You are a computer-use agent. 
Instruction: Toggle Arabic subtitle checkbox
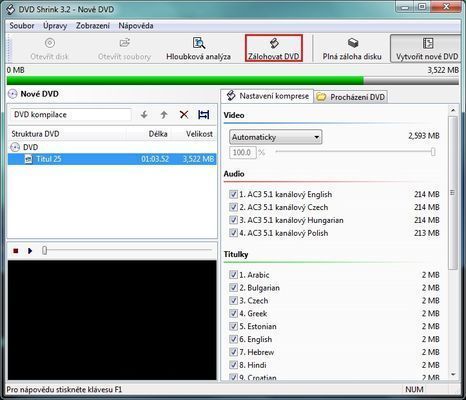pos(233,275)
